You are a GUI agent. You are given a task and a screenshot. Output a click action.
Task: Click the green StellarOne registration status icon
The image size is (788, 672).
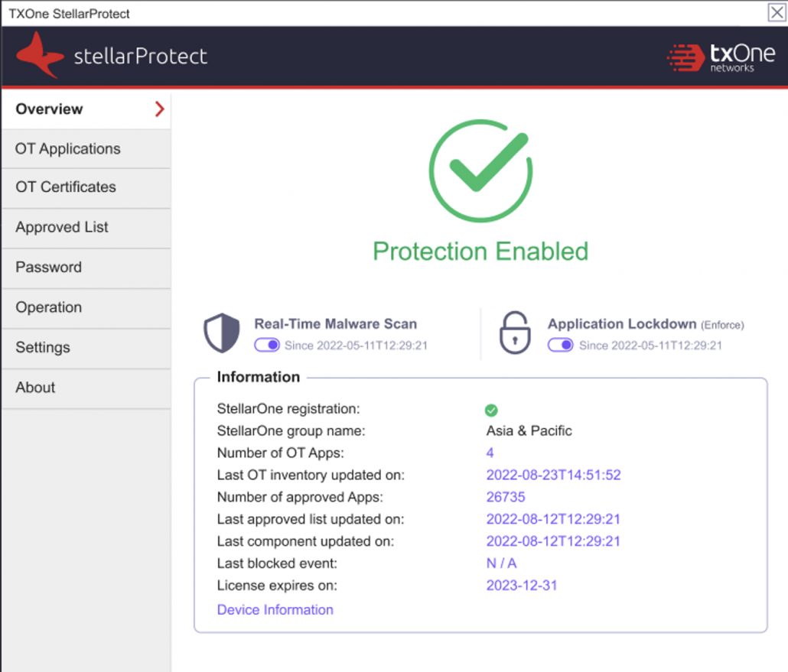pos(491,410)
